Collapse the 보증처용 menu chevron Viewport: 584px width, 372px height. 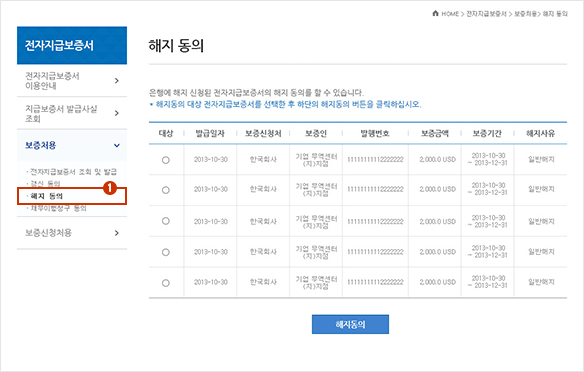(117, 145)
